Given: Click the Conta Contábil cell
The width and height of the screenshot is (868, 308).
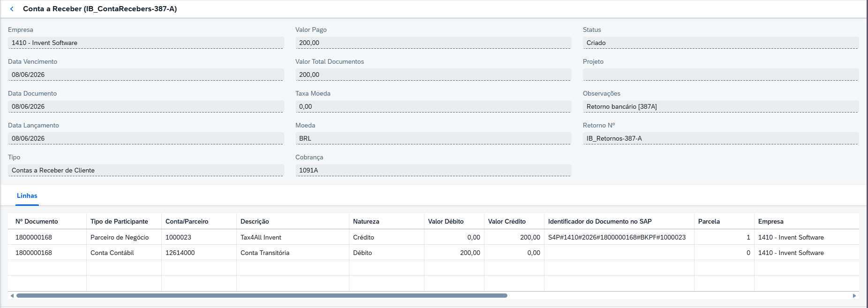Looking at the screenshot, I should [124, 253].
